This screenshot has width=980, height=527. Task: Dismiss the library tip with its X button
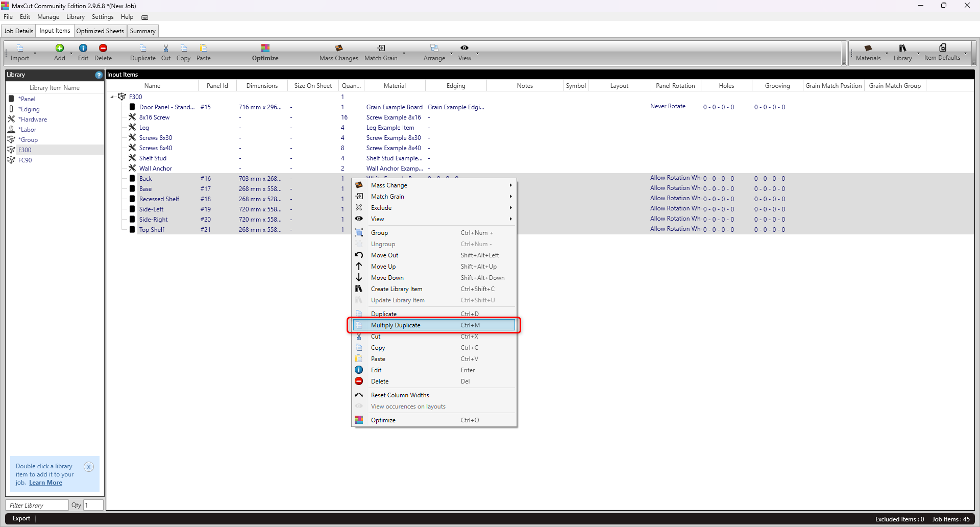[89, 467]
